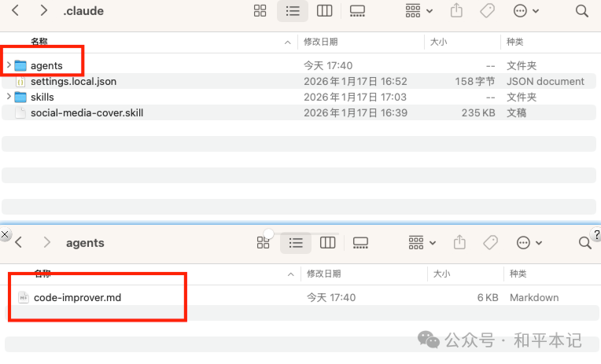Switch .claude window to gallery view

(x=357, y=11)
